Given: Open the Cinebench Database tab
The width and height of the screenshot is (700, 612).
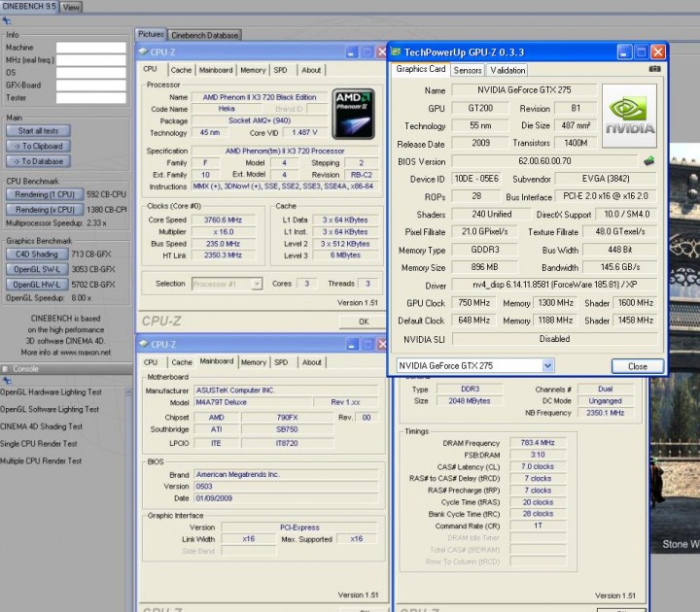Looking at the screenshot, I should (205, 35).
